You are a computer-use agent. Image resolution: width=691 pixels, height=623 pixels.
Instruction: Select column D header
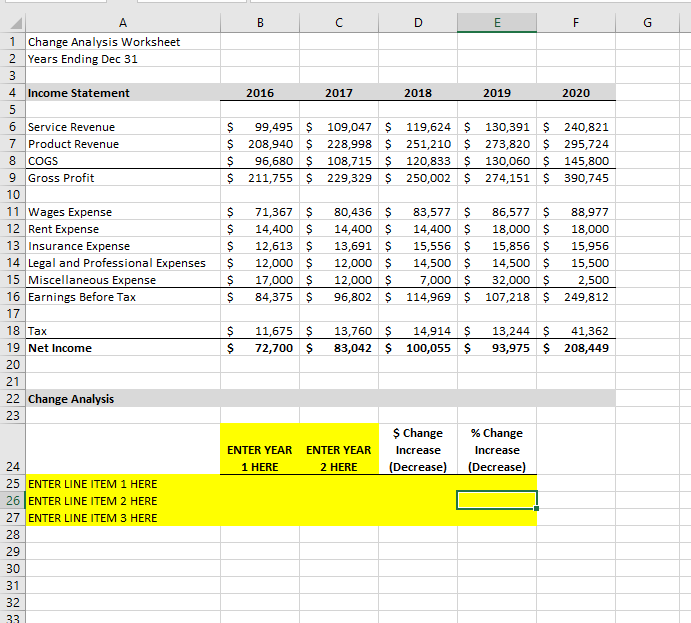[x=418, y=23]
